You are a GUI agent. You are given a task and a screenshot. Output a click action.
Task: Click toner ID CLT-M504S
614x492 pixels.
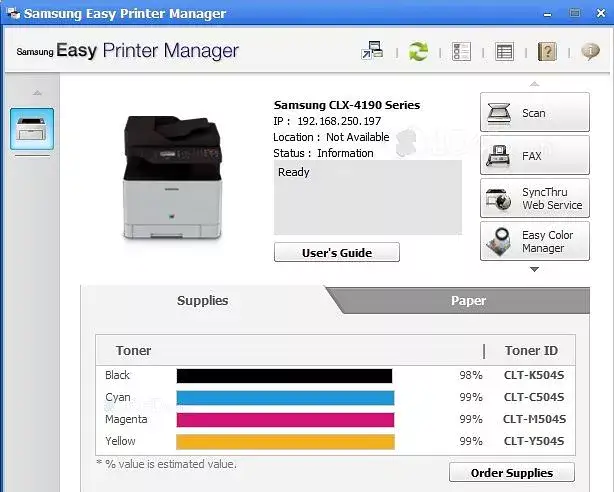click(534, 419)
